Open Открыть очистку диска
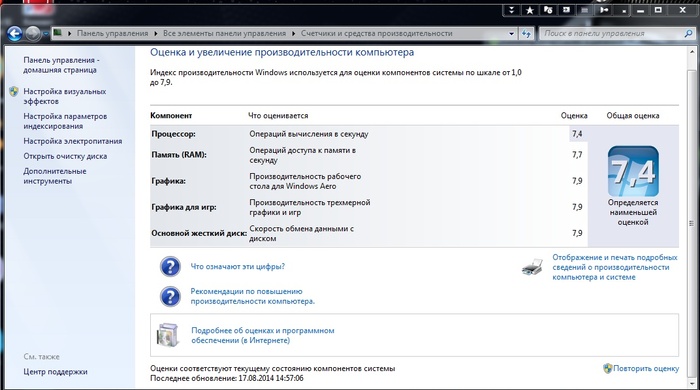This screenshot has height=390, width=700. click(65, 156)
